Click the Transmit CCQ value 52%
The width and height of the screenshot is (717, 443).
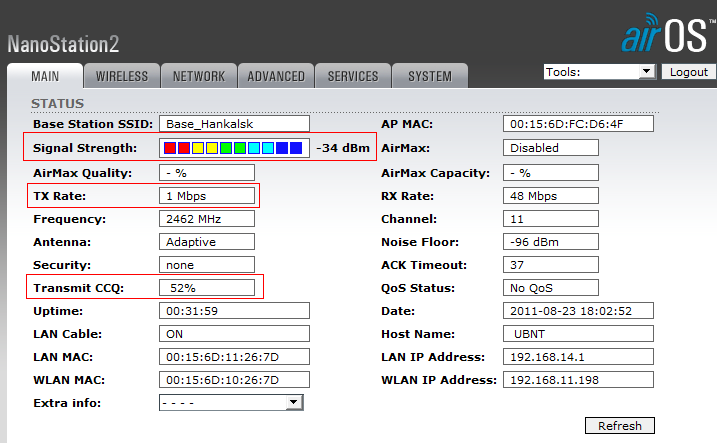[207, 288]
